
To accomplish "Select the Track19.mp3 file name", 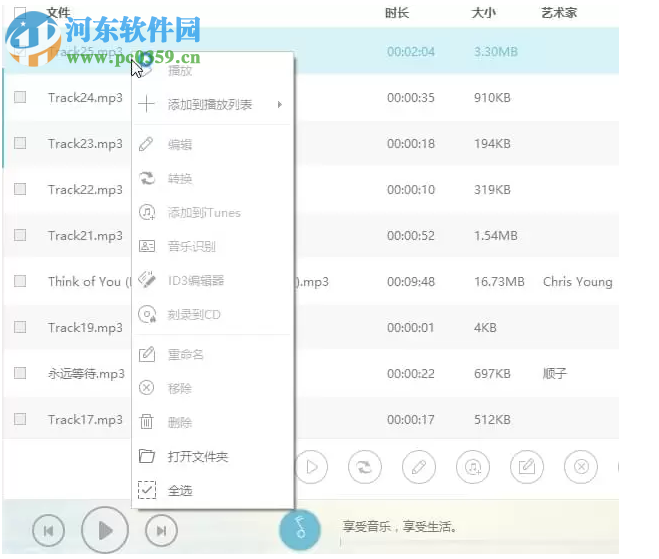I will pos(85,328).
